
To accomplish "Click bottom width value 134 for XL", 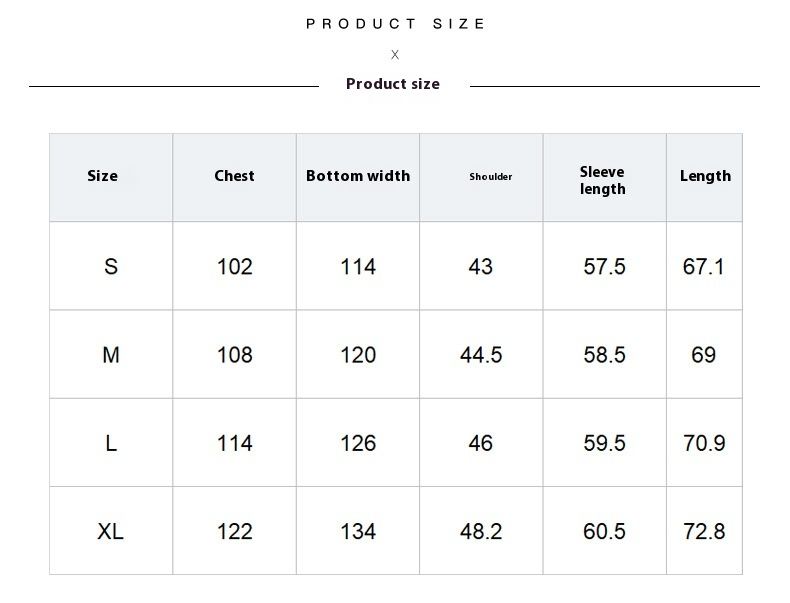I will [358, 531].
